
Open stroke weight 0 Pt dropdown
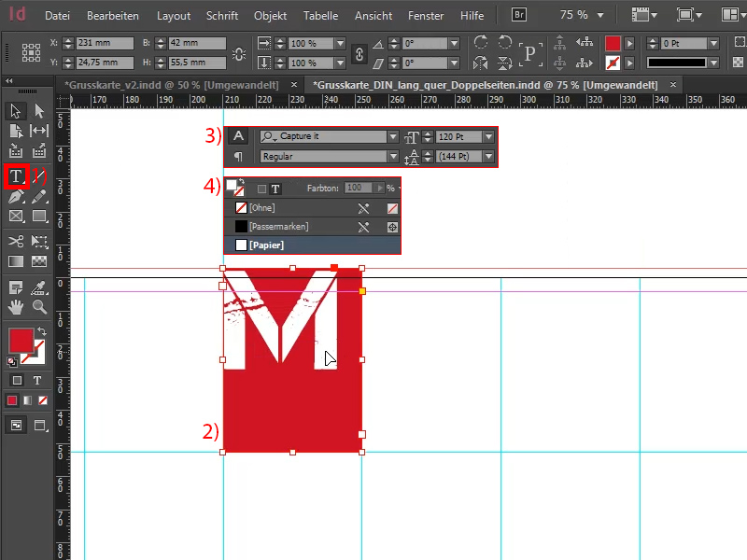click(x=713, y=43)
